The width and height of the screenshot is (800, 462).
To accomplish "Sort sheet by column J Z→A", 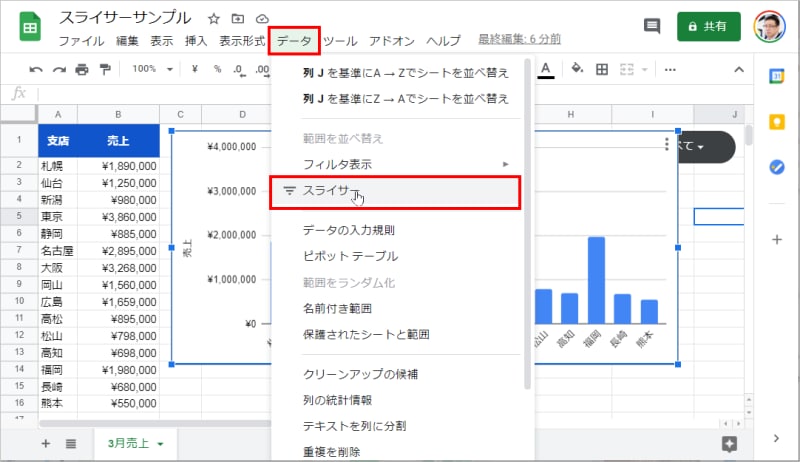I will 403,98.
